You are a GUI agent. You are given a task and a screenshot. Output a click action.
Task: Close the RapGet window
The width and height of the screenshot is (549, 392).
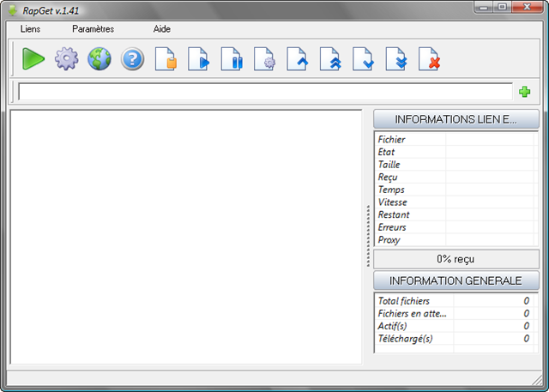coord(527,7)
